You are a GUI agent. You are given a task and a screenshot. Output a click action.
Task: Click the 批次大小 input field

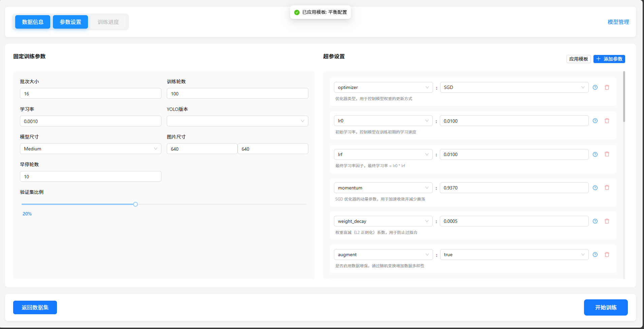[90, 94]
